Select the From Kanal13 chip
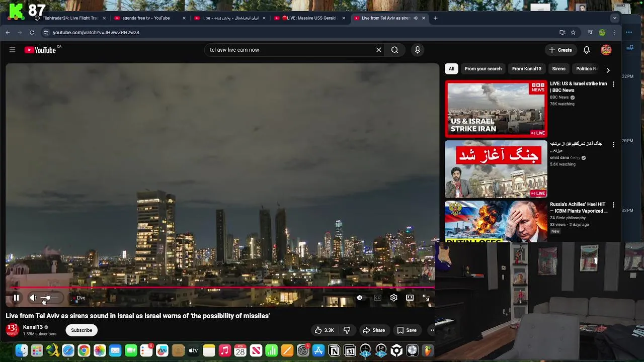644x362 pixels. (x=527, y=69)
